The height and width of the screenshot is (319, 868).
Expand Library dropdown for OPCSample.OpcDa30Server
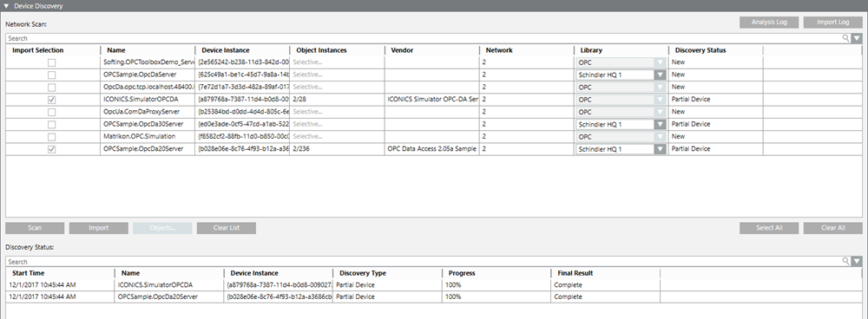coord(660,125)
